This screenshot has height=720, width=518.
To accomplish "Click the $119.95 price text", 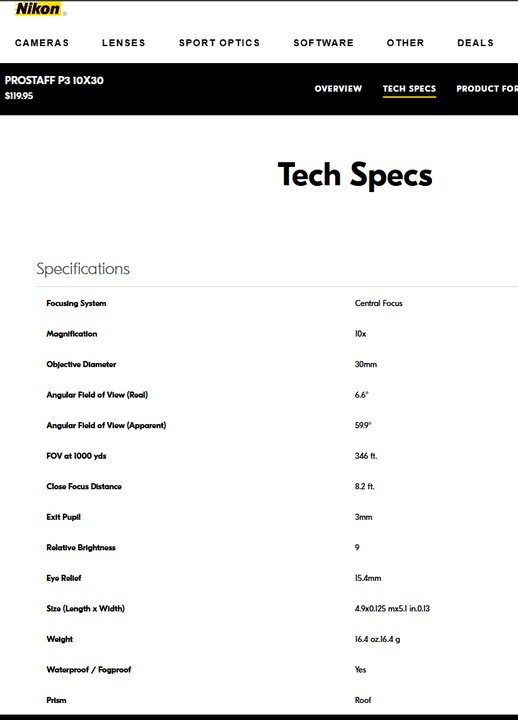I will (x=19, y=96).
